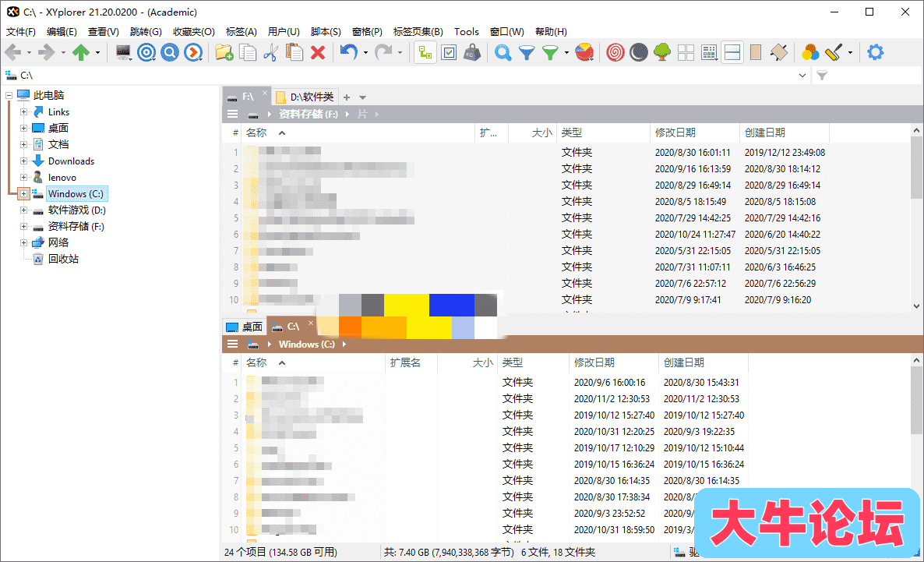Image resolution: width=924 pixels, height=562 pixels.
Task: Click the blue Undo arrow
Action: (349, 52)
